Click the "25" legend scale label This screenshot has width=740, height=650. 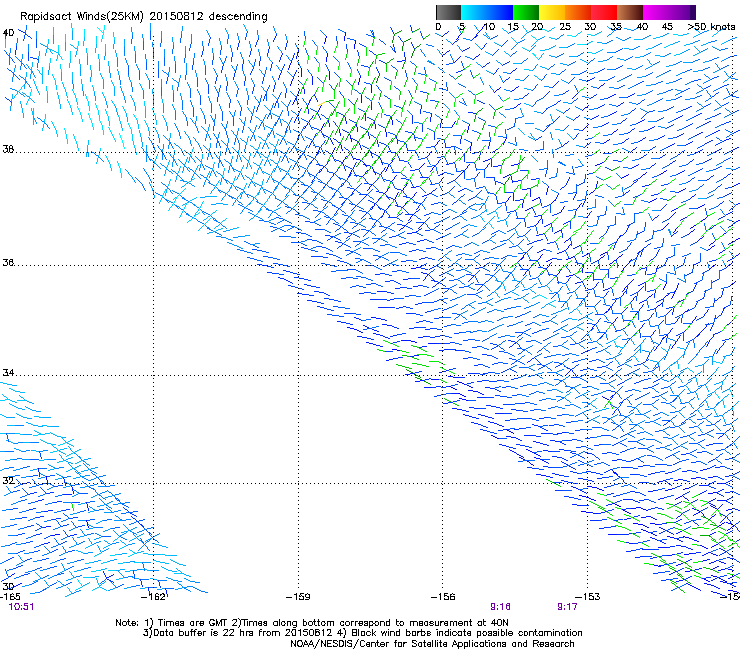(565, 27)
